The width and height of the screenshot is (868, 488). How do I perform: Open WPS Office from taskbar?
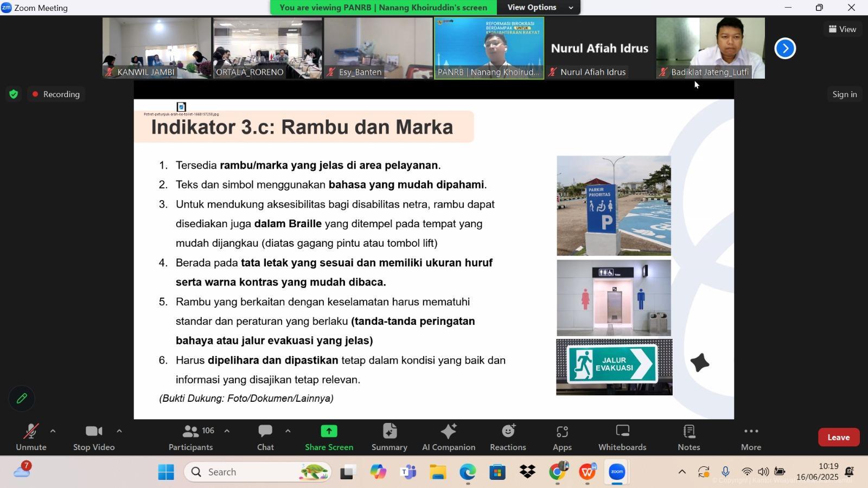(588, 472)
